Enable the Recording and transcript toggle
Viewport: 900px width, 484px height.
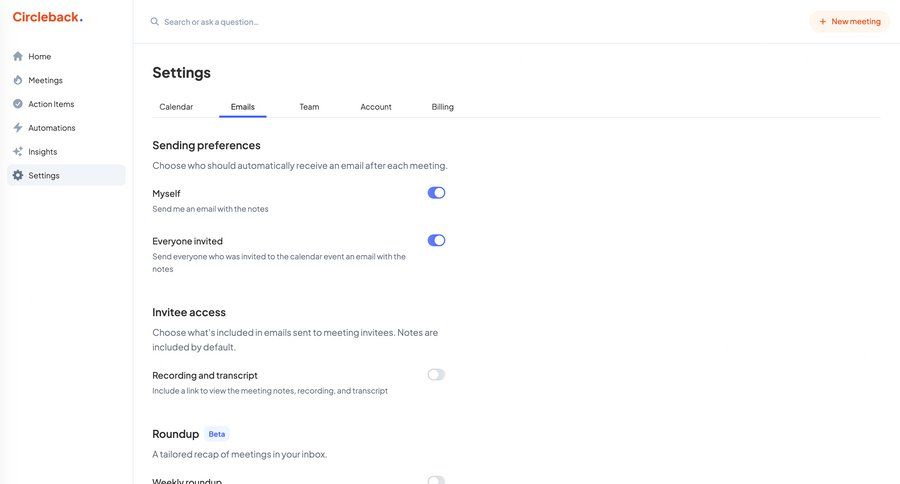[436, 375]
